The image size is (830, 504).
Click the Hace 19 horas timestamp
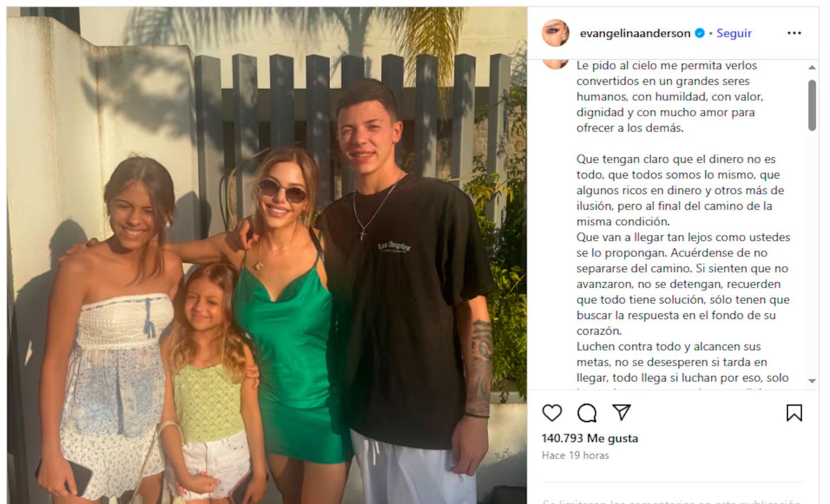tap(575, 455)
